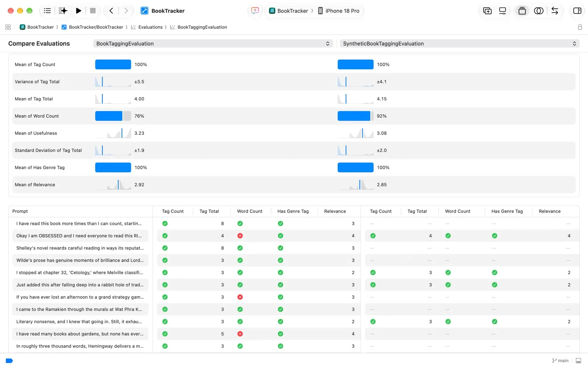Click the Variance of Tag Total row

[294, 82]
